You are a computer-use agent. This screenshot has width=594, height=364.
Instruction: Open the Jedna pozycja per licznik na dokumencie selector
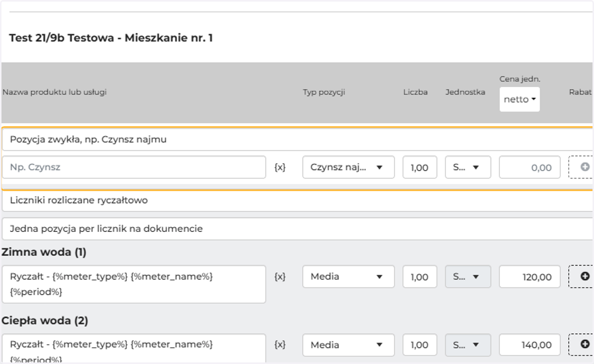point(297,229)
